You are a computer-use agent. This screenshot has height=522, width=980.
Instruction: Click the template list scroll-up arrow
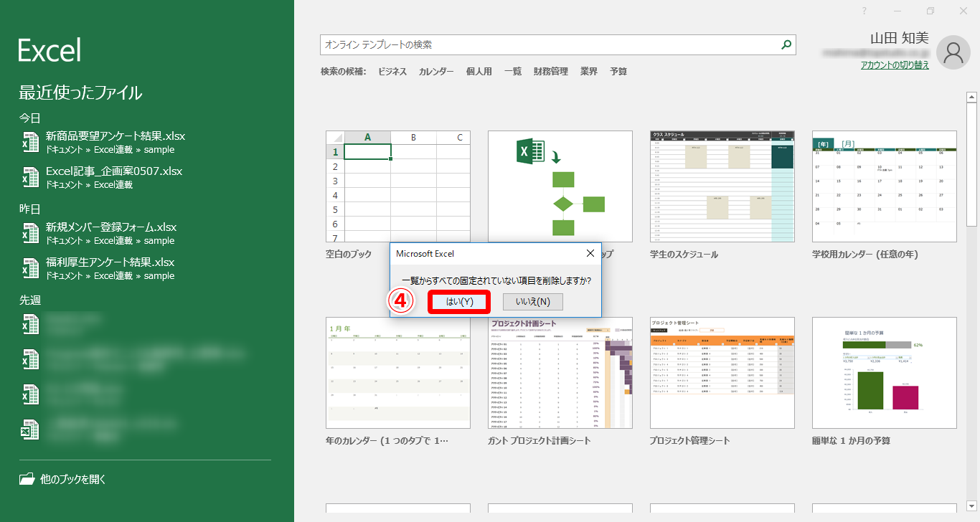(971, 97)
